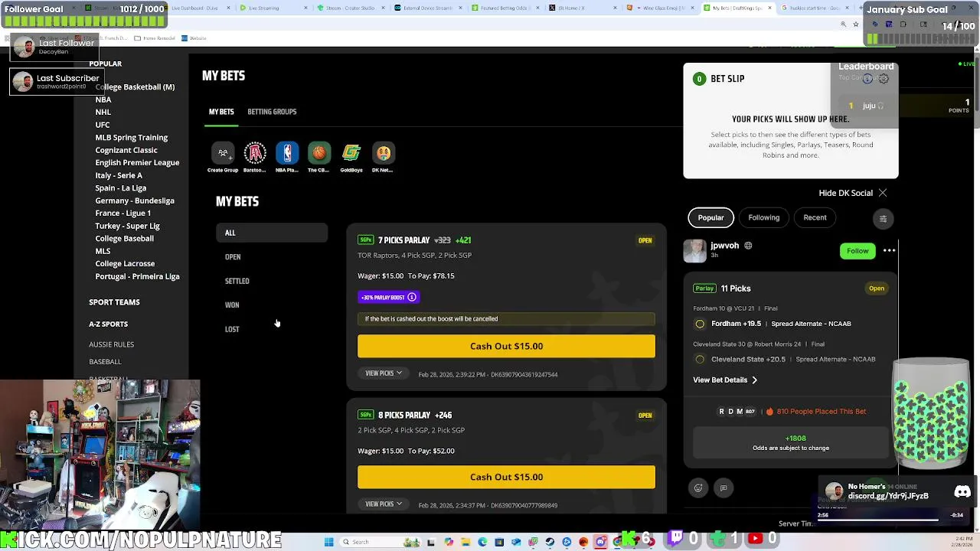The image size is (980, 551).
Task: Expand the A-Z SPORTS sidebar section
Action: point(108,324)
